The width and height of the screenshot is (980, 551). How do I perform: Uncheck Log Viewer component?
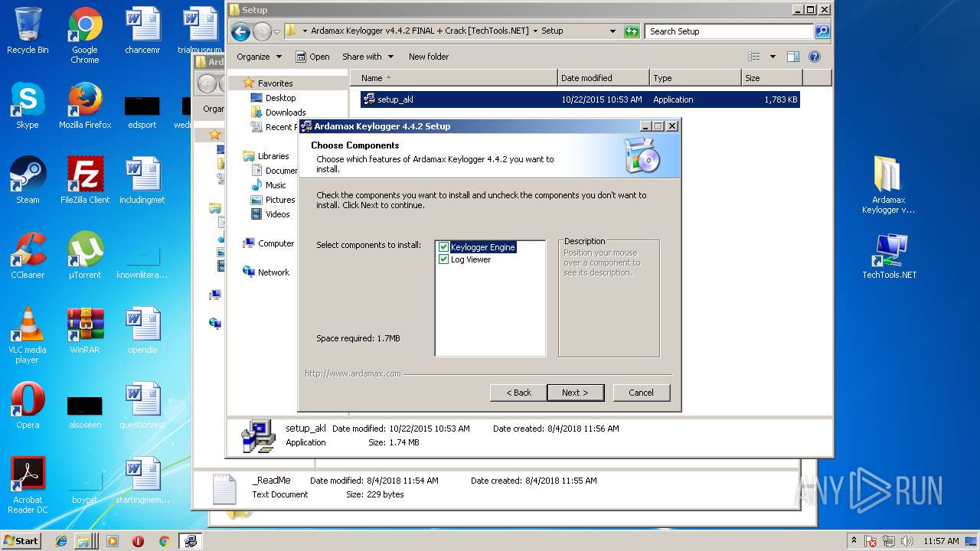(443, 259)
